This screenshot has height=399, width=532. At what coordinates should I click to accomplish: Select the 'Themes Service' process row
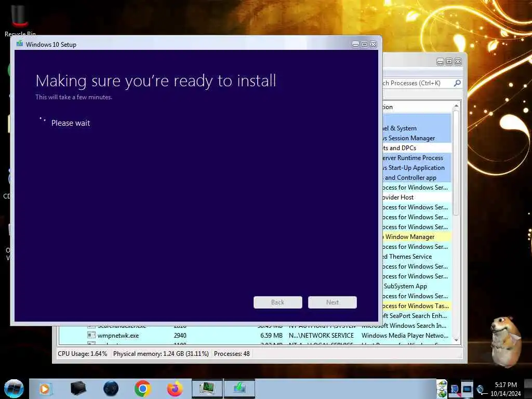417,257
